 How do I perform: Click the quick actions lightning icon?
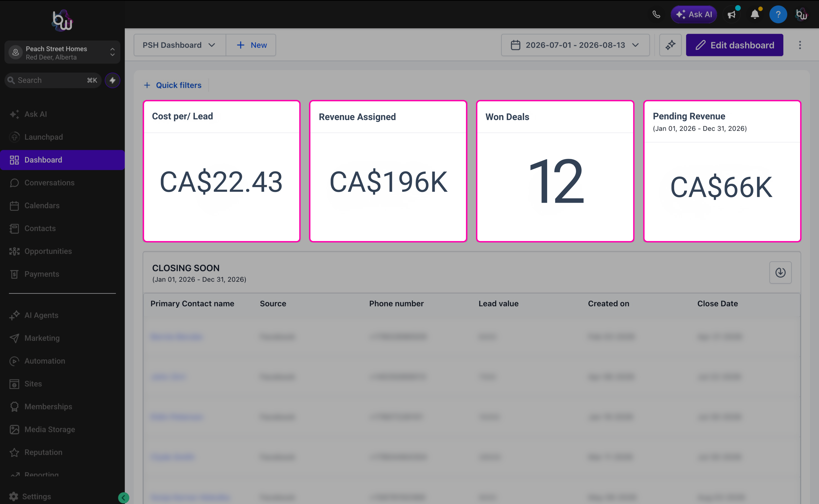click(x=112, y=80)
